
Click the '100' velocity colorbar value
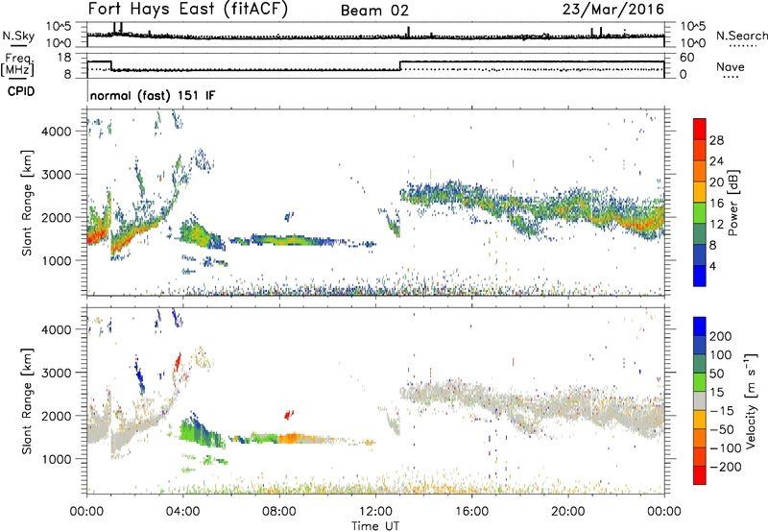[721, 355]
